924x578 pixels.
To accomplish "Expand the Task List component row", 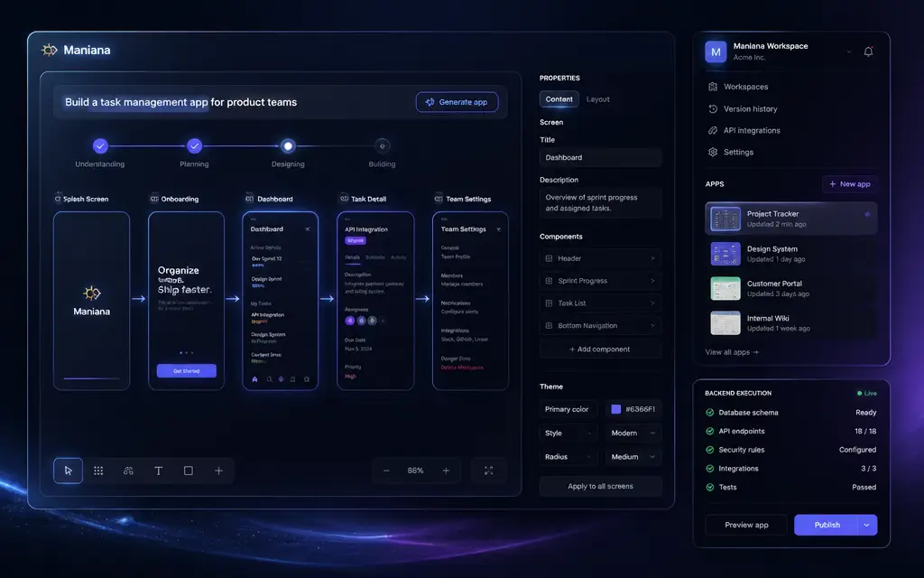I will (652, 303).
